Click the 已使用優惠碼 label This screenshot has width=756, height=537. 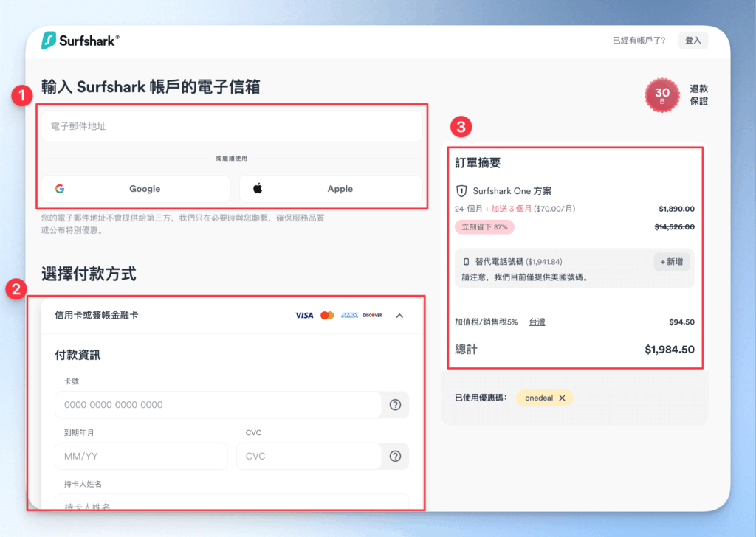tap(481, 398)
